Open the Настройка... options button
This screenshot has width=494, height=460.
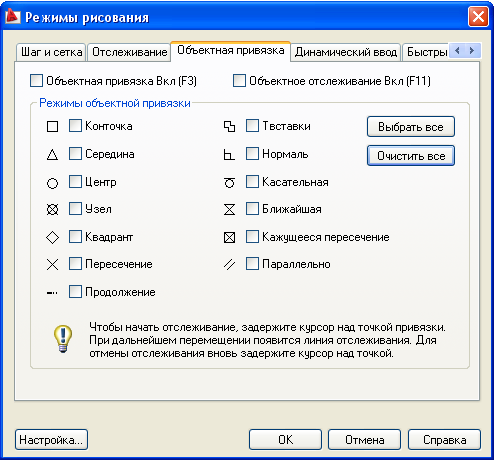click(x=51, y=440)
